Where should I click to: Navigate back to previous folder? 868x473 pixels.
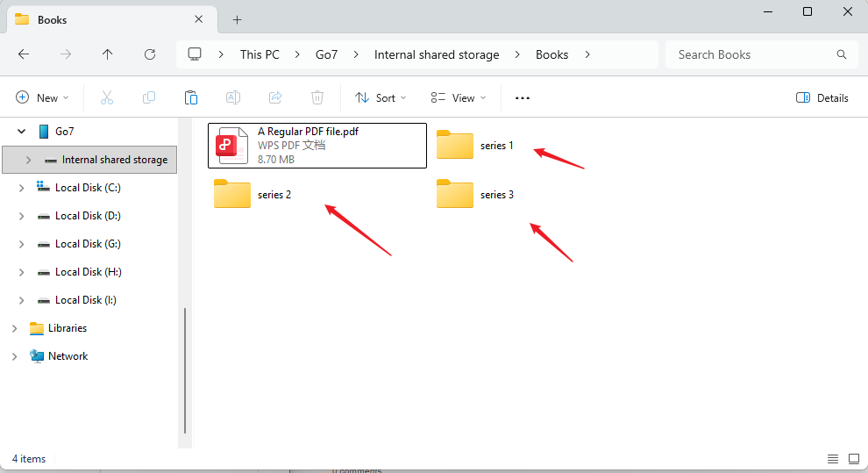[24, 54]
